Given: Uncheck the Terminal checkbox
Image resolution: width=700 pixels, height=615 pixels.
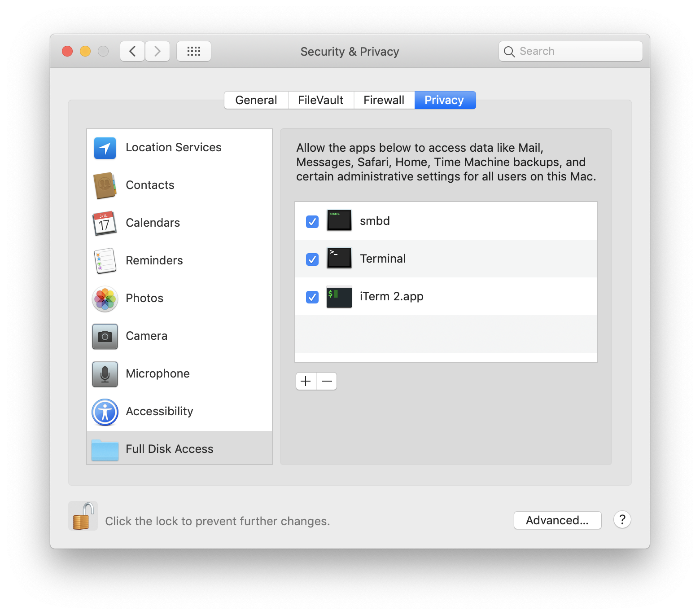Looking at the screenshot, I should (312, 259).
